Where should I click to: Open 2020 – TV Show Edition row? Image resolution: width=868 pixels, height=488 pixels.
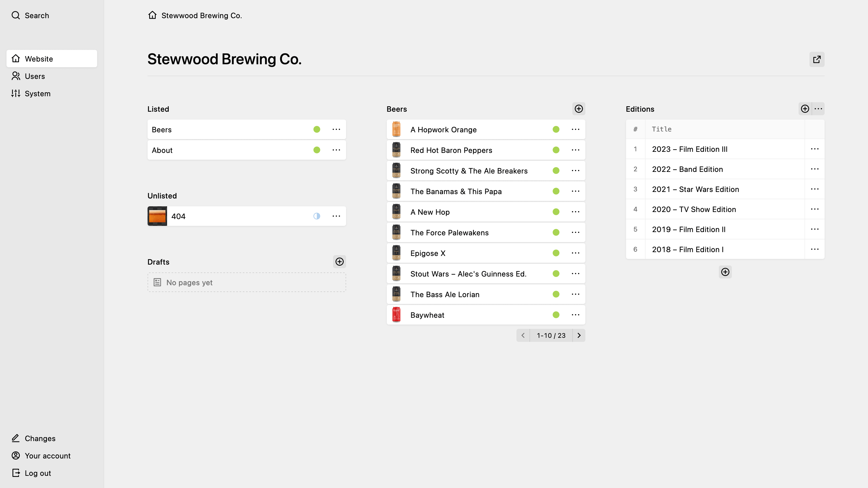(x=725, y=209)
